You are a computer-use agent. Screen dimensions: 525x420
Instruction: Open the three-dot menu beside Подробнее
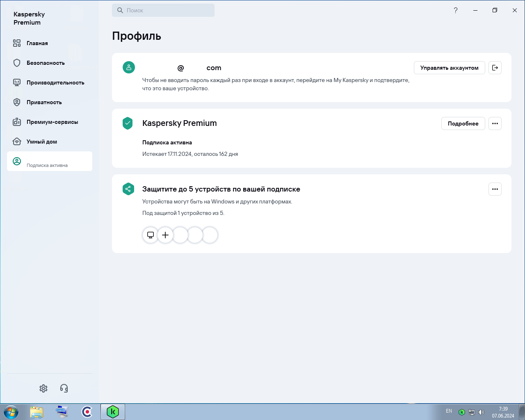[x=495, y=123]
